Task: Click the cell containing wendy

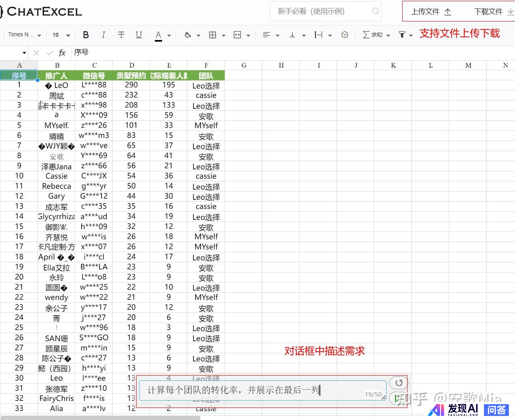Action: click(x=57, y=298)
